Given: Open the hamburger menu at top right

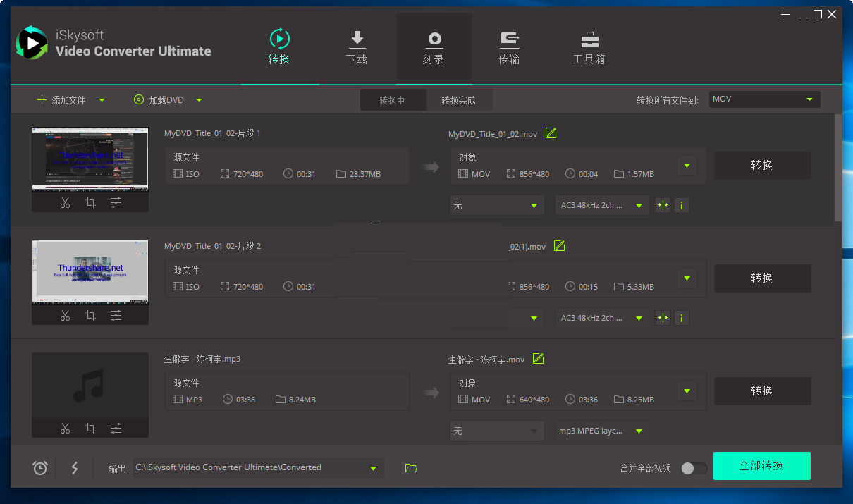Looking at the screenshot, I should tap(785, 13).
